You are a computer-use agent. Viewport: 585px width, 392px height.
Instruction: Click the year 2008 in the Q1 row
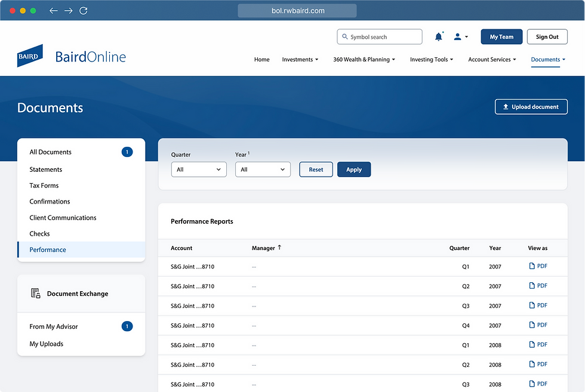(495, 345)
